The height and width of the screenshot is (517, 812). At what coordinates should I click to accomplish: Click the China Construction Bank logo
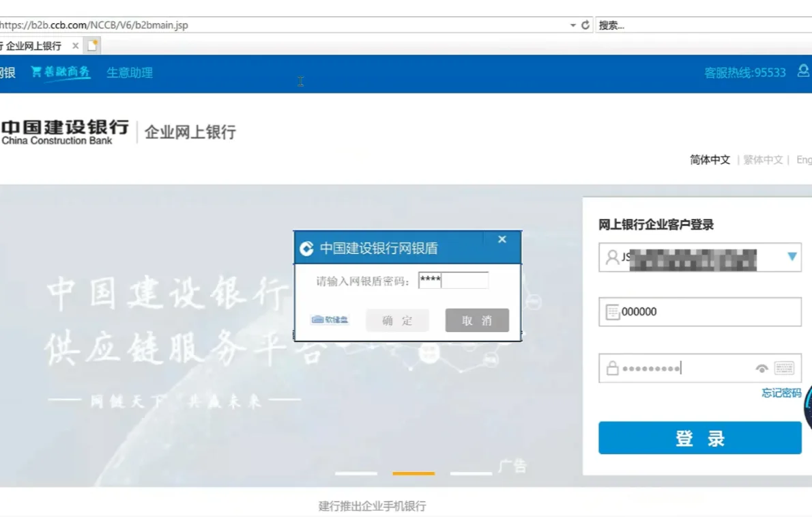pyautogui.click(x=66, y=132)
